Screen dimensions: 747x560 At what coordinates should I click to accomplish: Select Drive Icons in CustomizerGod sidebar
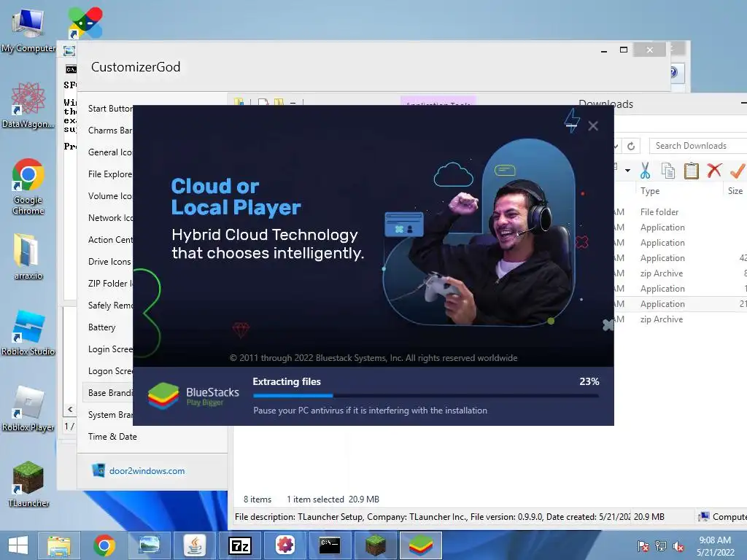(x=109, y=262)
